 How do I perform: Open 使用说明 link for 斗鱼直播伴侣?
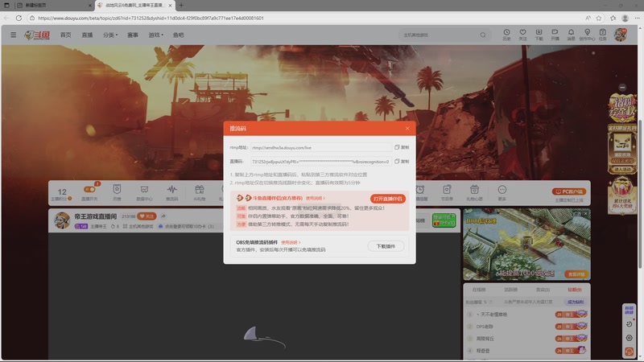(x=315, y=198)
